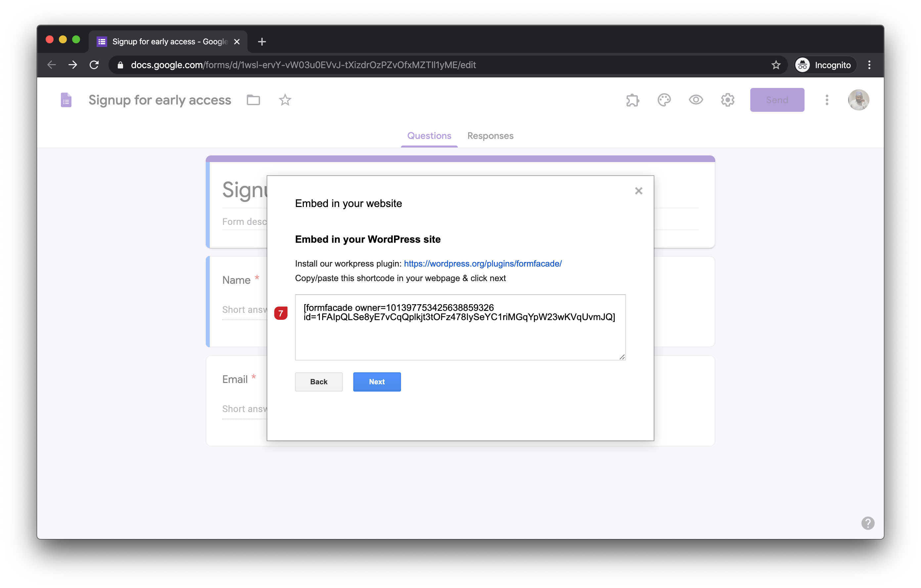This screenshot has height=588, width=921.
Task: Open the Google Forms home icon
Action: [66, 100]
